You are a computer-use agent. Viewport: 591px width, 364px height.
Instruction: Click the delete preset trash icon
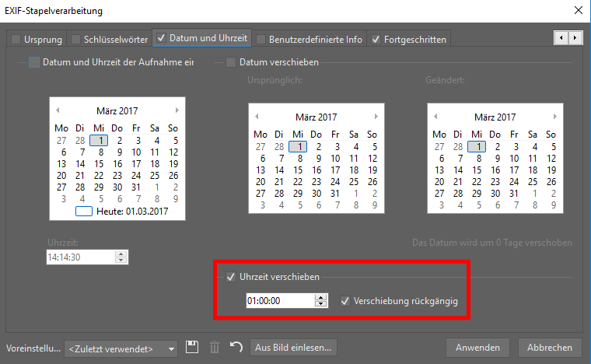pos(215,348)
